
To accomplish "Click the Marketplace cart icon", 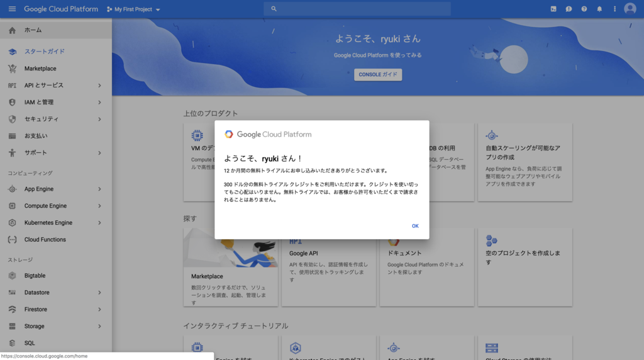I will pyautogui.click(x=13, y=69).
